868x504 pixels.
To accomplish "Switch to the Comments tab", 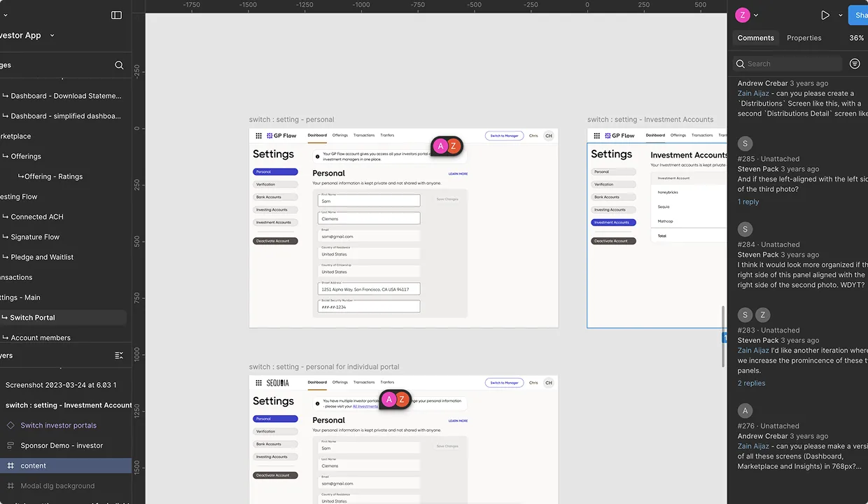I will [x=755, y=38].
